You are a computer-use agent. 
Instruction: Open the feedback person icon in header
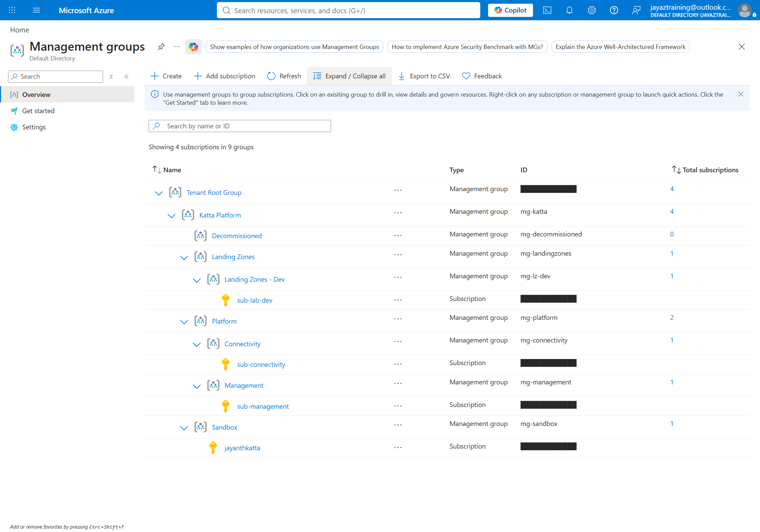tap(636, 10)
